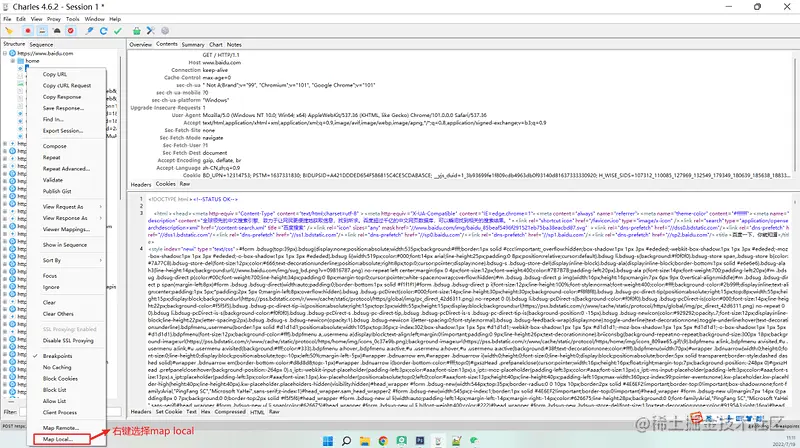This screenshot has width=800, height=448.
Task: Switch to response Compressed tab
Action: point(230,411)
